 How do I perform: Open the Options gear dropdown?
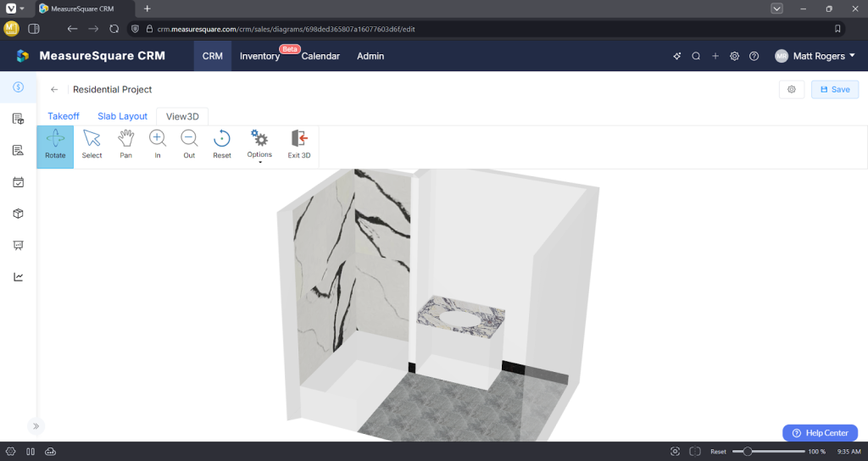click(x=259, y=147)
